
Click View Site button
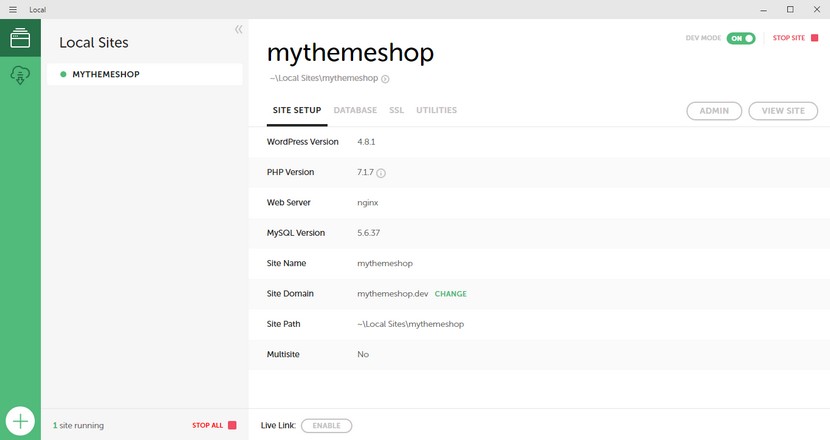783,111
